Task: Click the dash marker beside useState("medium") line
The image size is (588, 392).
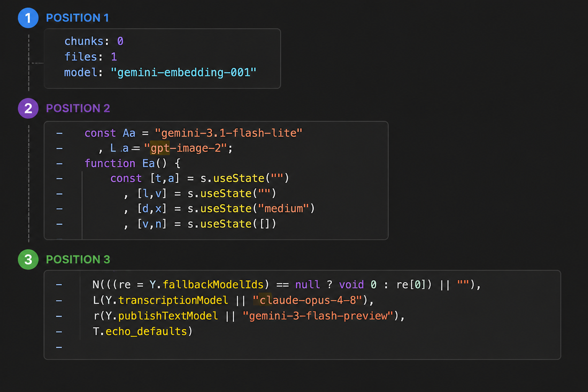Action: [59, 209]
